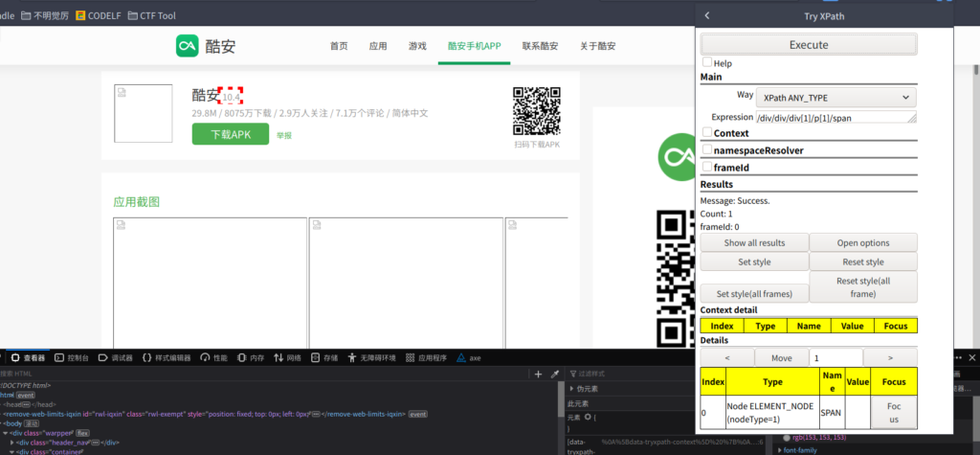Image resolution: width=980 pixels, height=455 pixels.
Task: Open the Way dropdown (XPath ANY_TYPE)
Action: (835, 98)
